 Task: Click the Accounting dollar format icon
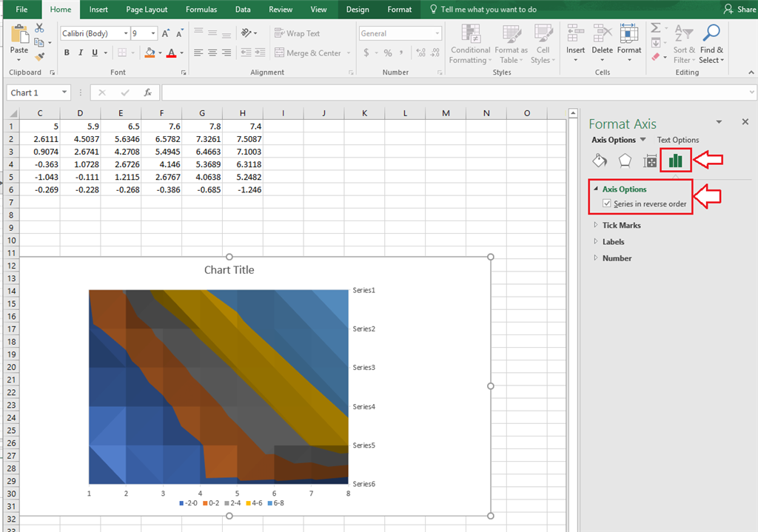(x=366, y=53)
